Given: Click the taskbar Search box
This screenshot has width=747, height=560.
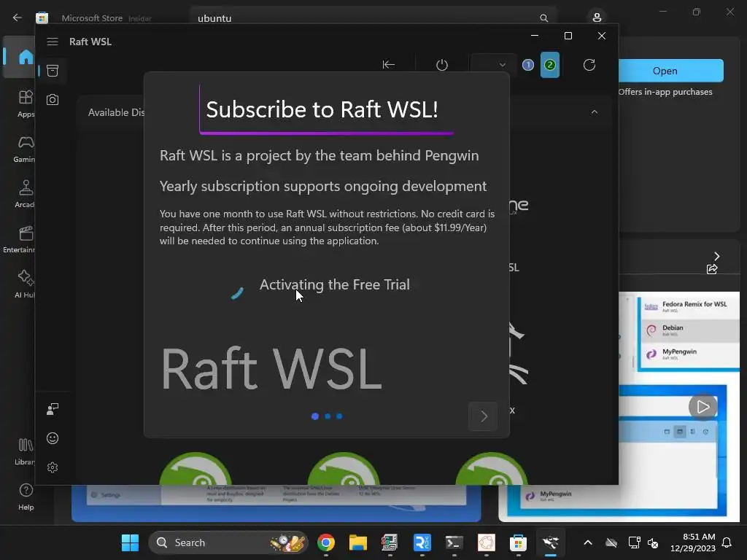Looking at the screenshot, I should pyautogui.click(x=228, y=542).
